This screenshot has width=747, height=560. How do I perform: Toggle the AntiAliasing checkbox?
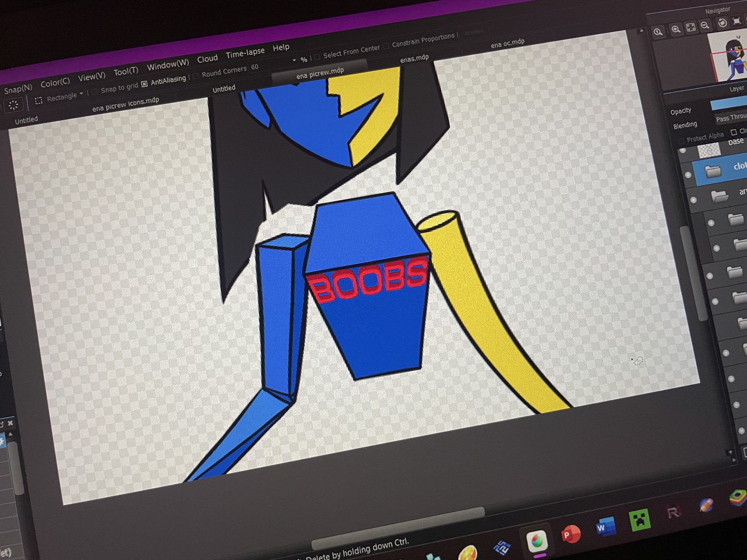145,84
